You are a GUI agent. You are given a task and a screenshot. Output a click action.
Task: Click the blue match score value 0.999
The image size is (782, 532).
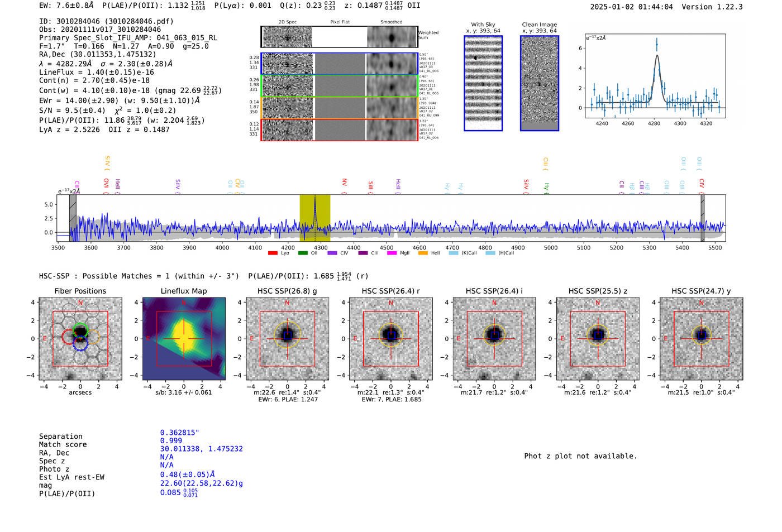click(171, 440)
